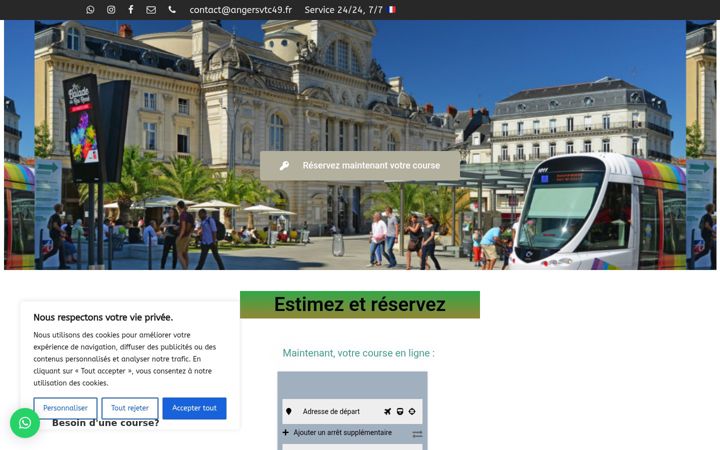Click 'Maintenant, votre course en ligne :' text
720x450 pixels.
[359, 353]
